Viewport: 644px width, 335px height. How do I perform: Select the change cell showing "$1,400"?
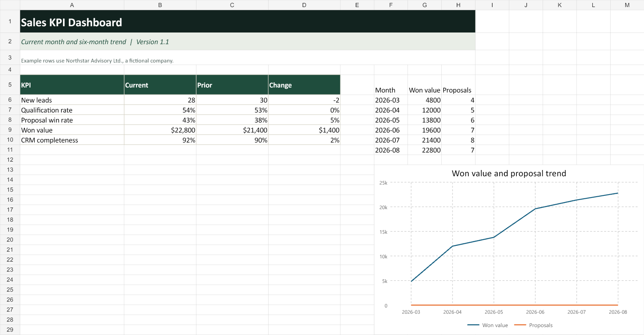(x=304, y=130)
